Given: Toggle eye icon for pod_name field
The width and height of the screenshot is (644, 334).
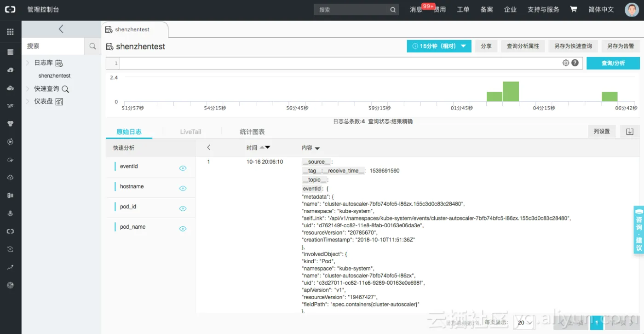Looking at the screenshot, I should (183, 229).
